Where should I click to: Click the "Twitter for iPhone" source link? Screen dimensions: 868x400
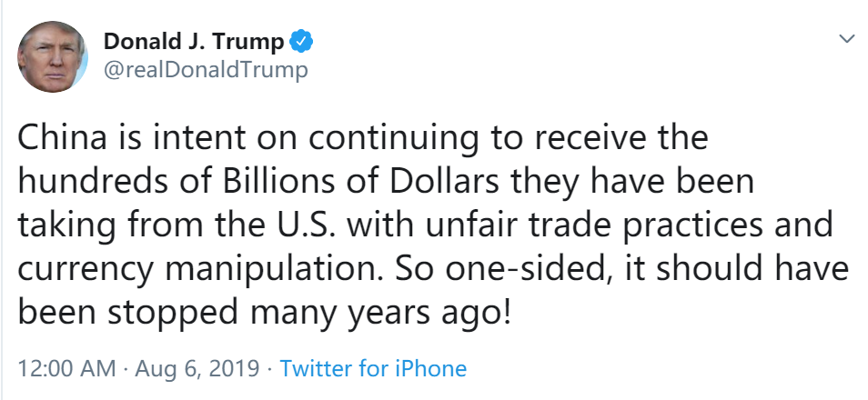(x=373, y=369)
